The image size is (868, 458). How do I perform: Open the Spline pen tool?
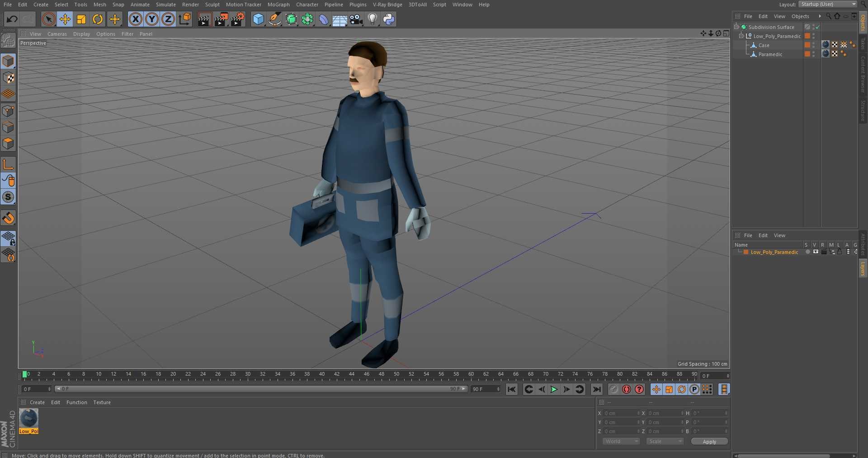(x=274, y=19)
